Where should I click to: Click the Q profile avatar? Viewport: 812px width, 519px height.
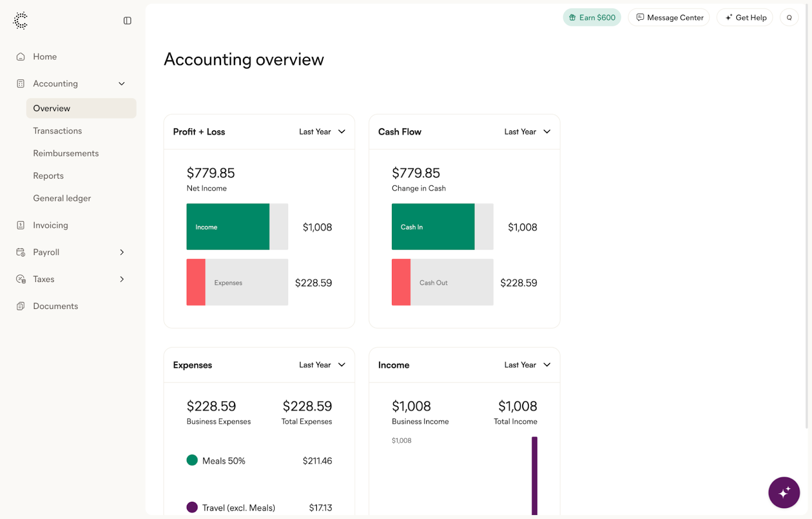[x=789, y=18]
